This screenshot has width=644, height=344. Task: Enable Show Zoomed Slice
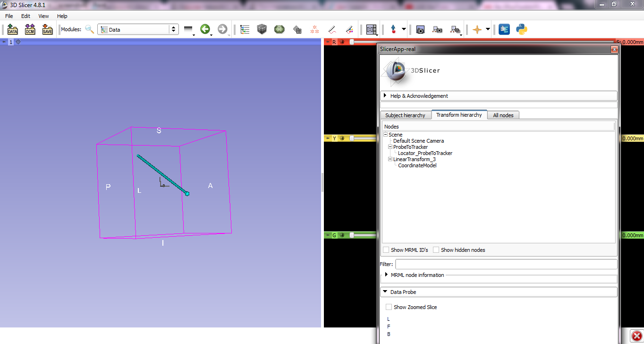[389, 307]
